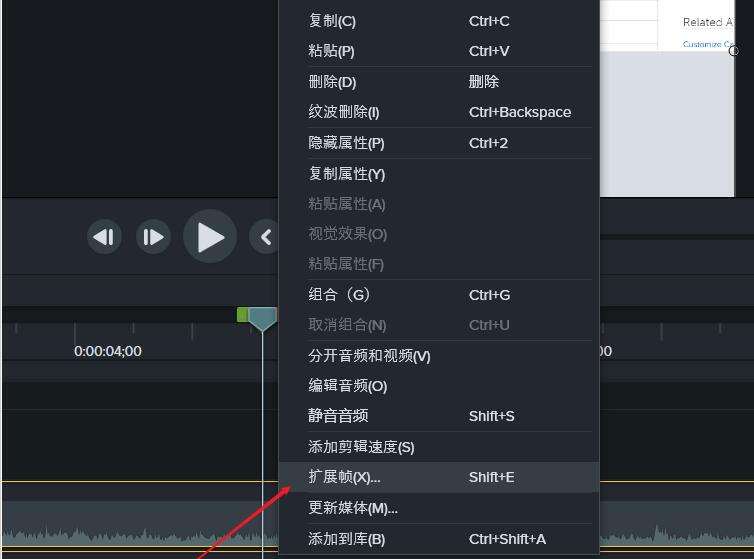Click the previous-marker chevron button

pos(264,237)
